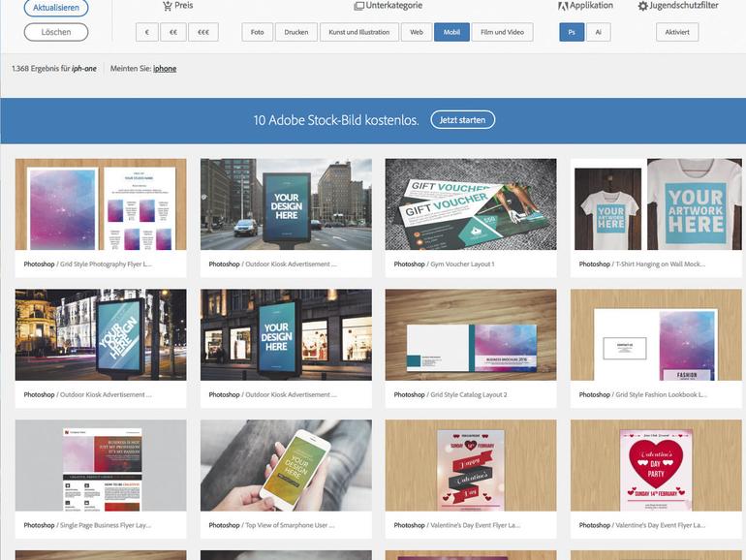Open the T-Shirt Hanging on Wall mockup thumbnail
The width and height of the screenshot is (746, 560).
pyautogui.click(x=656, y=204)
